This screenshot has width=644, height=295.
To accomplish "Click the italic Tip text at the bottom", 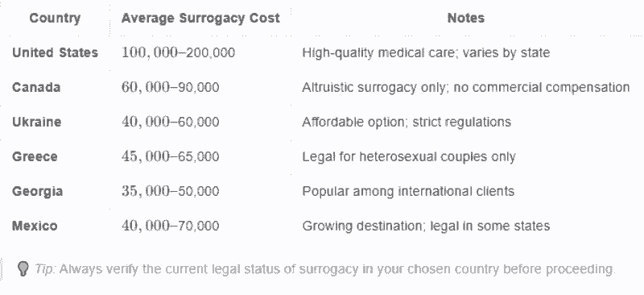I will click(x=45, y=269).
